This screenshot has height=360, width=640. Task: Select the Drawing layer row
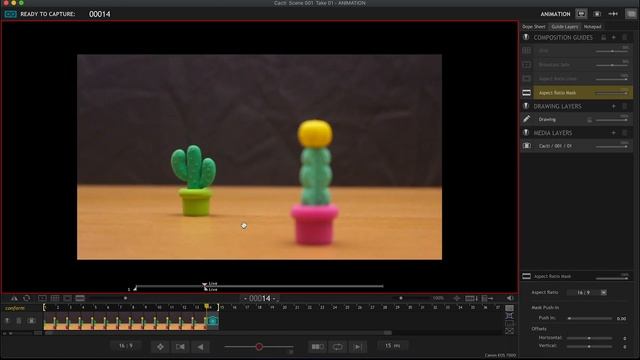(583, 119)
